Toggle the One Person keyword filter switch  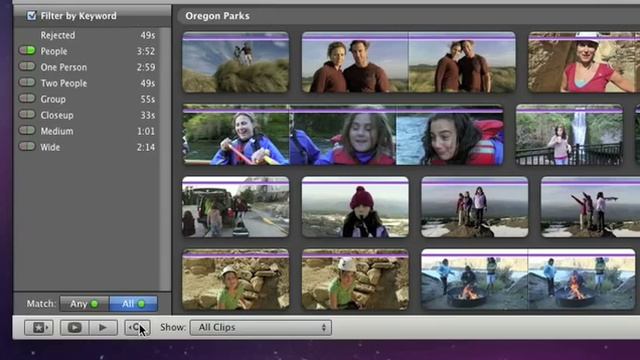tap(27, 67)
